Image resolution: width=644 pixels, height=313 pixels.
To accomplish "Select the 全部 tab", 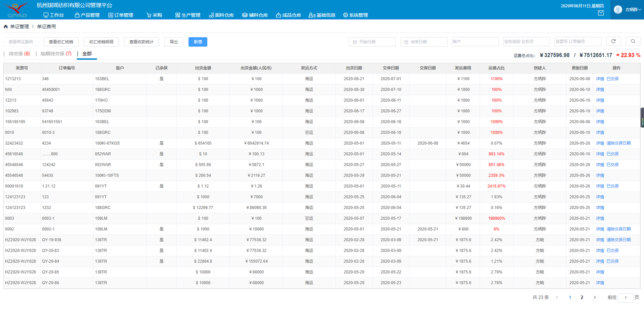I will pyautogui.click(x=87, y=54).
